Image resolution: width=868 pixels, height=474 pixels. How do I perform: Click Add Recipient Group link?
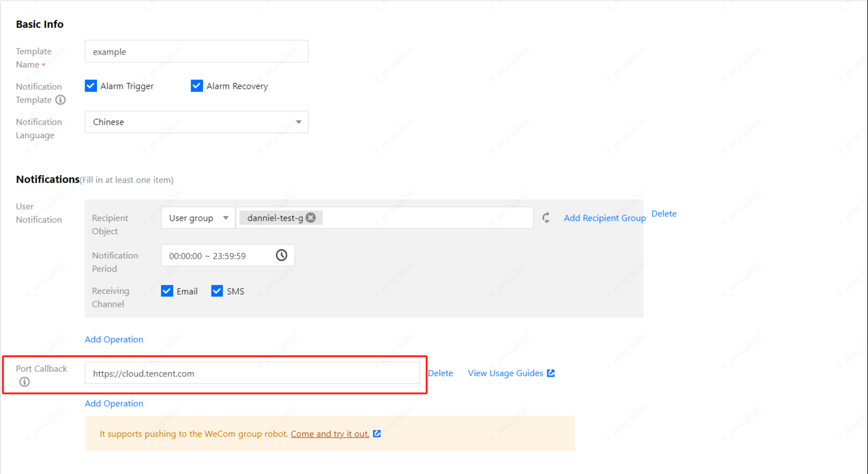tap(604, 218)
